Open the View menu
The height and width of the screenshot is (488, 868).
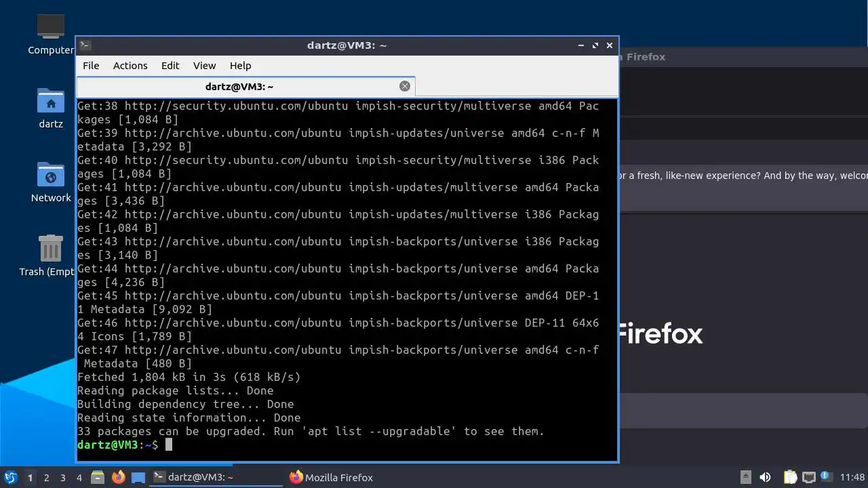(204, 66)
